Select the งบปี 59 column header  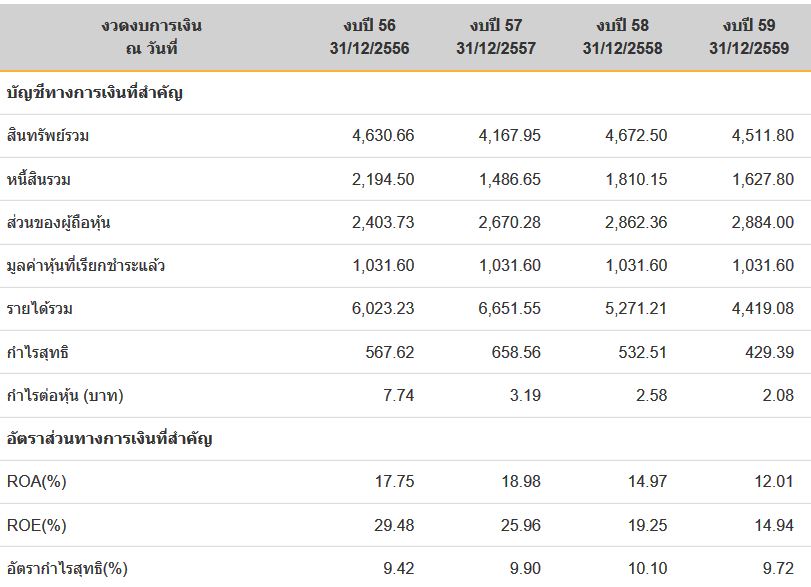point(749,36)
